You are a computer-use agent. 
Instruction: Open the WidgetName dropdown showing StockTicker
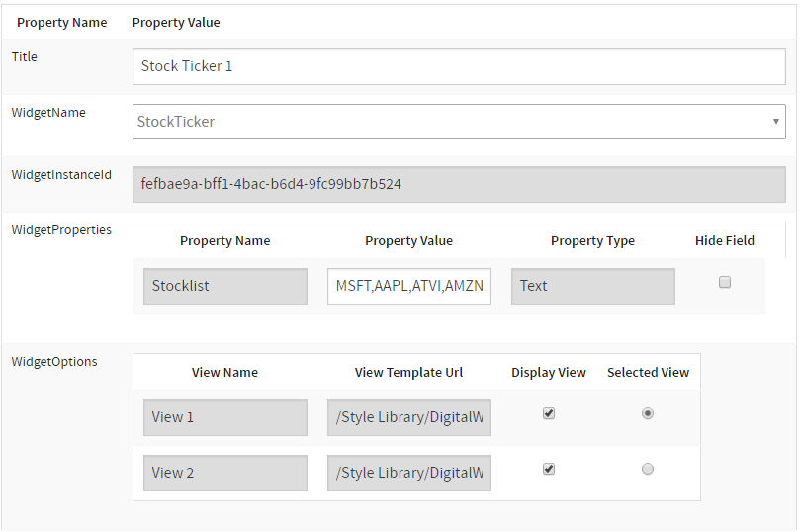[x=459, y=122]
